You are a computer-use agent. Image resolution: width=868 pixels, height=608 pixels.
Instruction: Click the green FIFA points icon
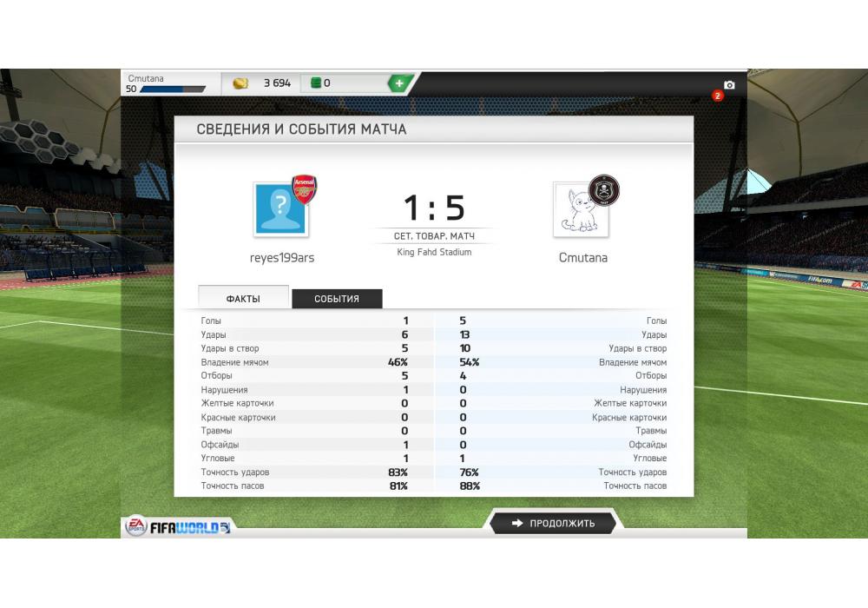316,83
